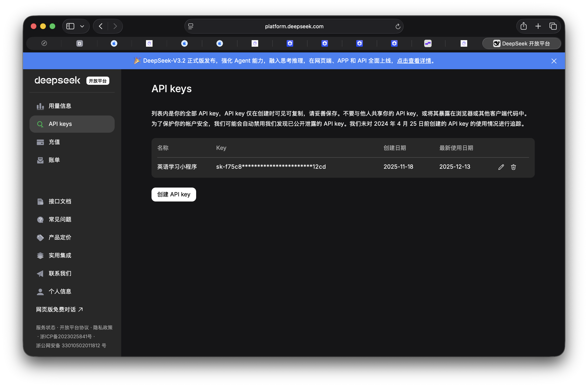The image size is (588, 387).
Task: Reload the page with the refresh icon
Action: [398, 26]
